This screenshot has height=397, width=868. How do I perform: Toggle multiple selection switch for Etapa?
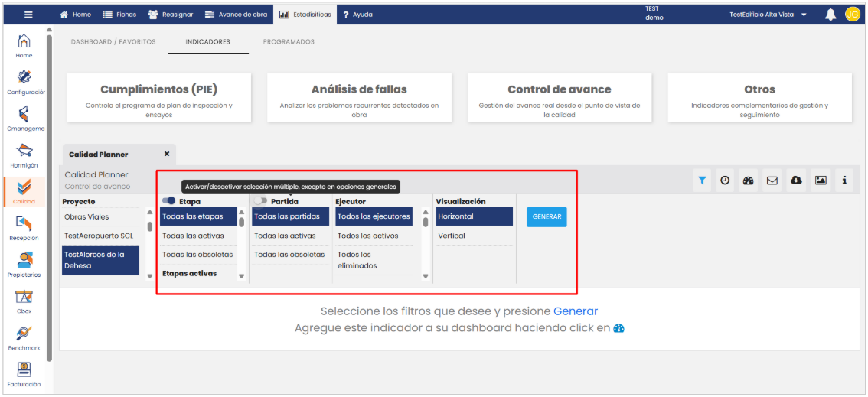[169, 201]
